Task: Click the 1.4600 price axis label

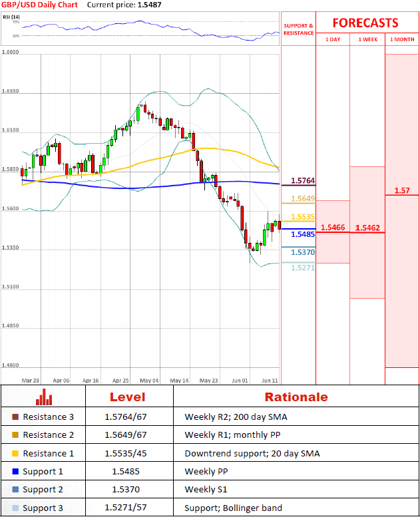Action: pos(10,365)
